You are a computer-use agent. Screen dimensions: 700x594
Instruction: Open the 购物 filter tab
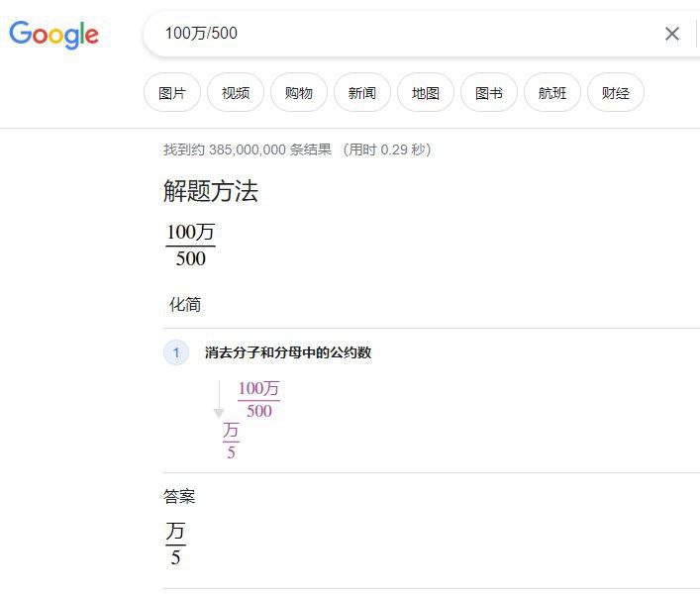[299, 92]
